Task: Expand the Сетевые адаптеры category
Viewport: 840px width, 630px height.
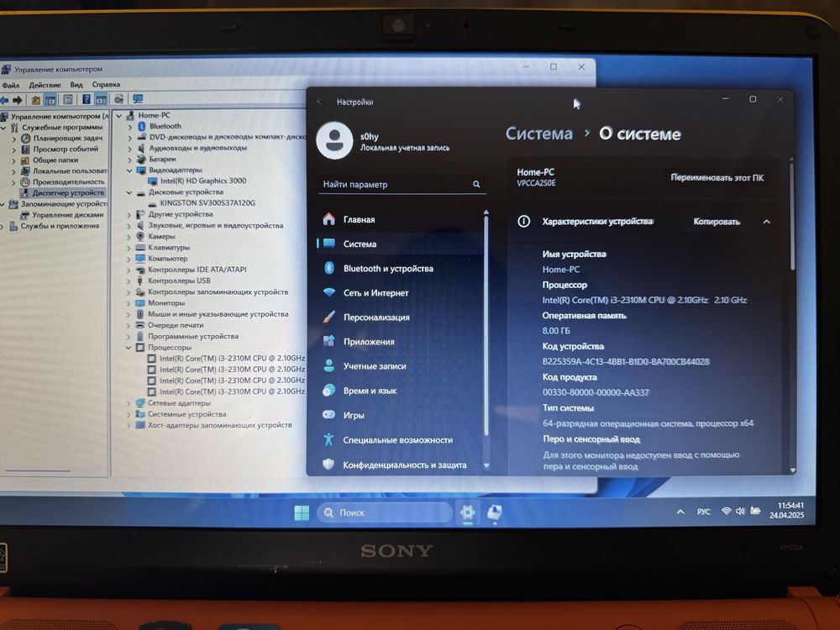Action: click(128, 403)
